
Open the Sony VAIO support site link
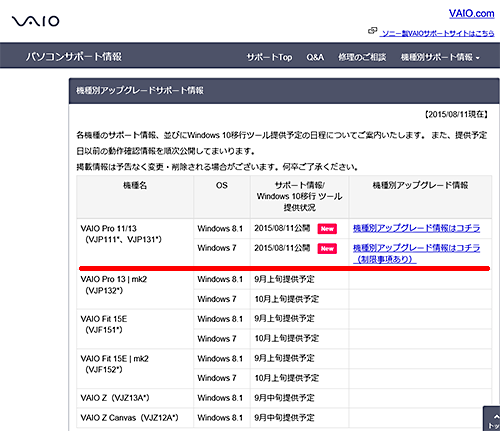tap(437, 33)
